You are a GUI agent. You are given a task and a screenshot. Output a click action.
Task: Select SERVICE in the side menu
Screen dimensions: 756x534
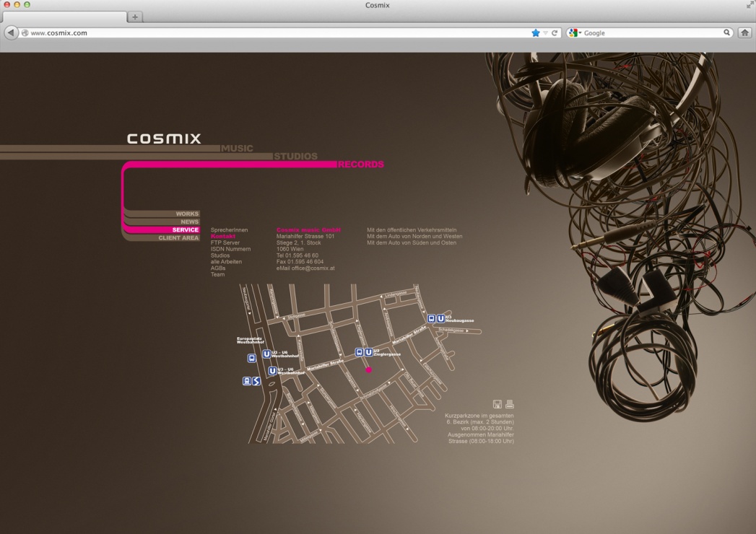(x=186, y=230)
